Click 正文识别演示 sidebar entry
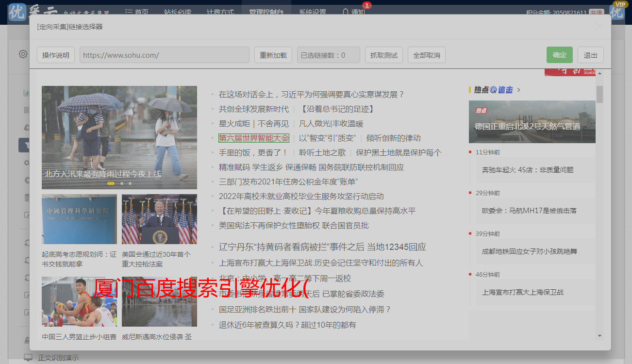This screenshot has height=364, width=632. tap(58, 358)
